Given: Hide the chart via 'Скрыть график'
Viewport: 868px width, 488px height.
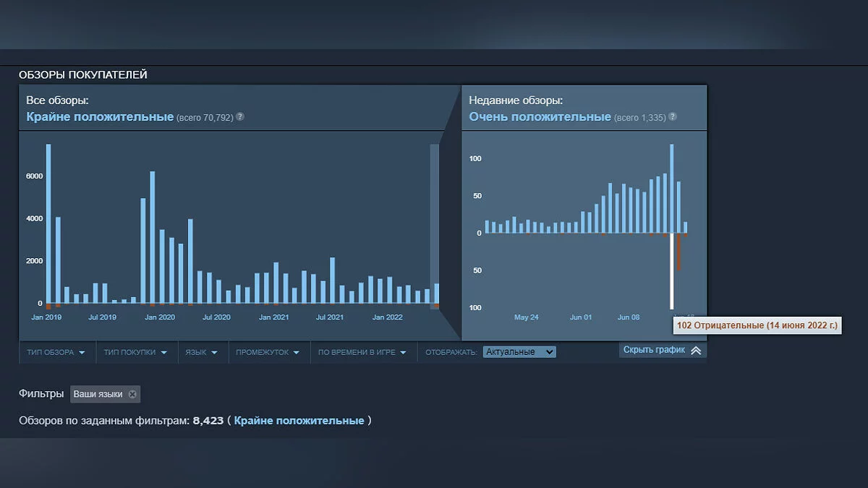Looking at the screenshot, I should pos(654,350).
